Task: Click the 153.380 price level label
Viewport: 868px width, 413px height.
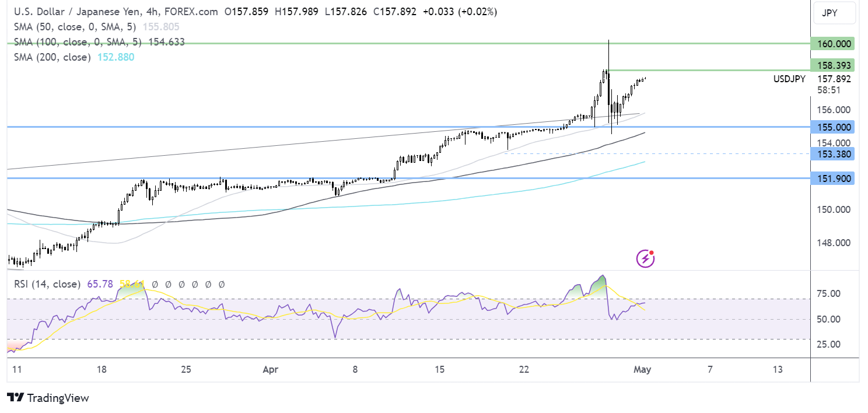Action: pyautogui.click(x=832, y=154)
